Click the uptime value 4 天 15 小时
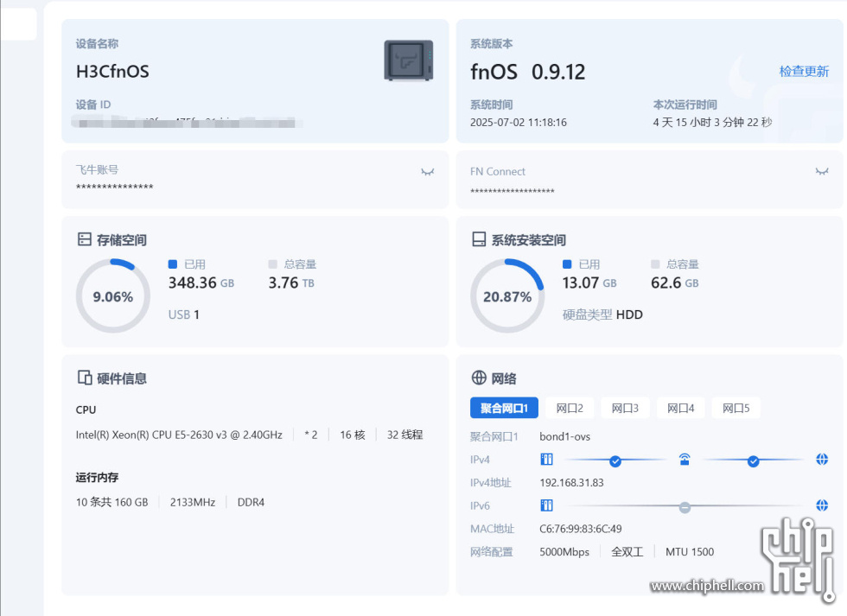Viewport: 847px width, 616px height. pos(712,123)
